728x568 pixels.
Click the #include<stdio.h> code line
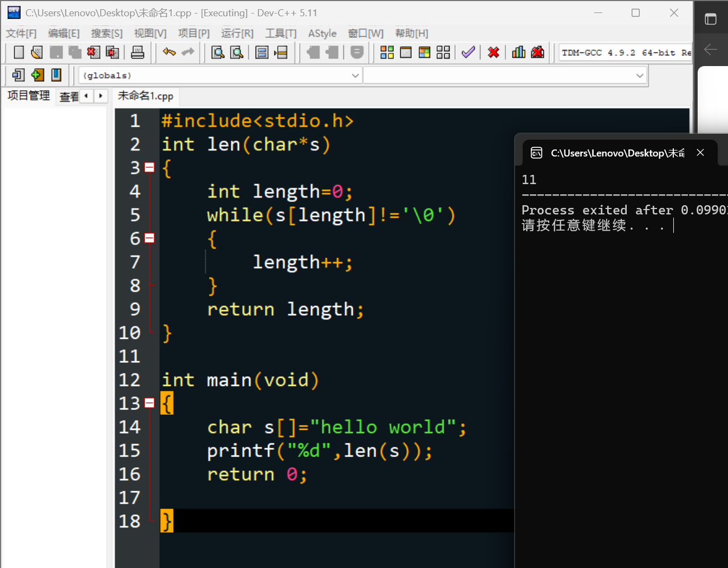point(257,121)
